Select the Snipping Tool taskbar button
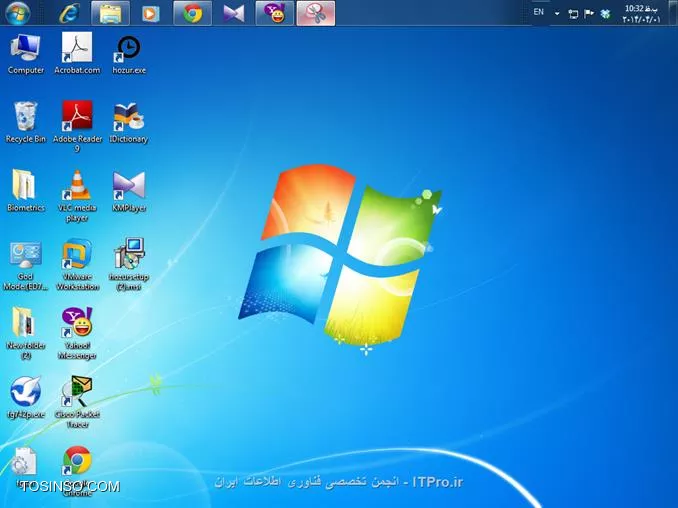The image size is (678, 508). (316, 13)
